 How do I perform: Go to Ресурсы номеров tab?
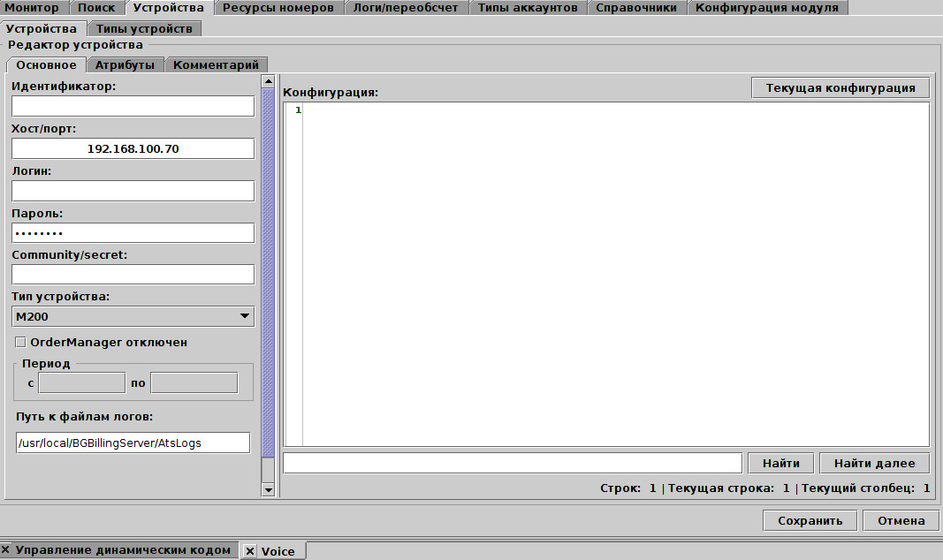tap(278, 8)
